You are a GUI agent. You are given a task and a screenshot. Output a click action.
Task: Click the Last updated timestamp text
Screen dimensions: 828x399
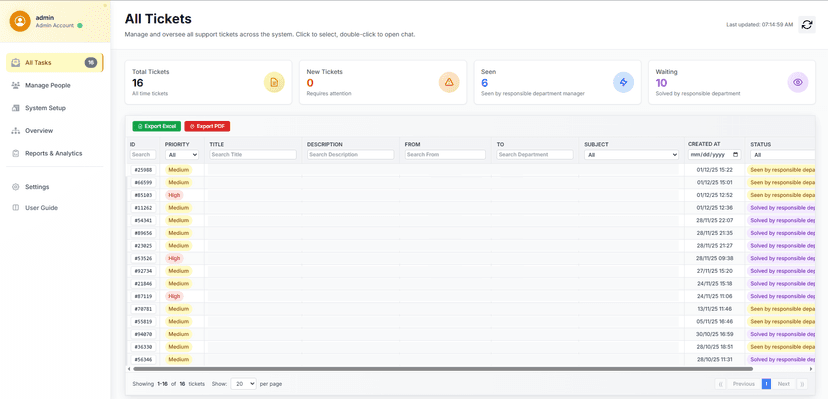(x=759, y=24)
